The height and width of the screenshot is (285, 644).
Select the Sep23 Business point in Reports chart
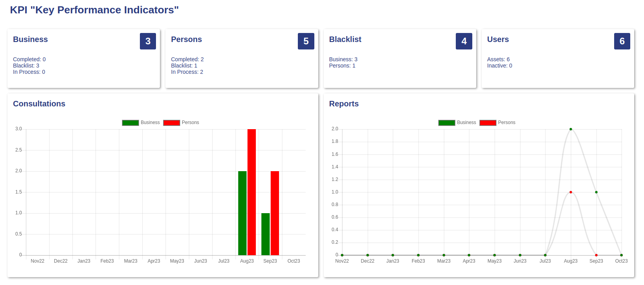(596, 192)
